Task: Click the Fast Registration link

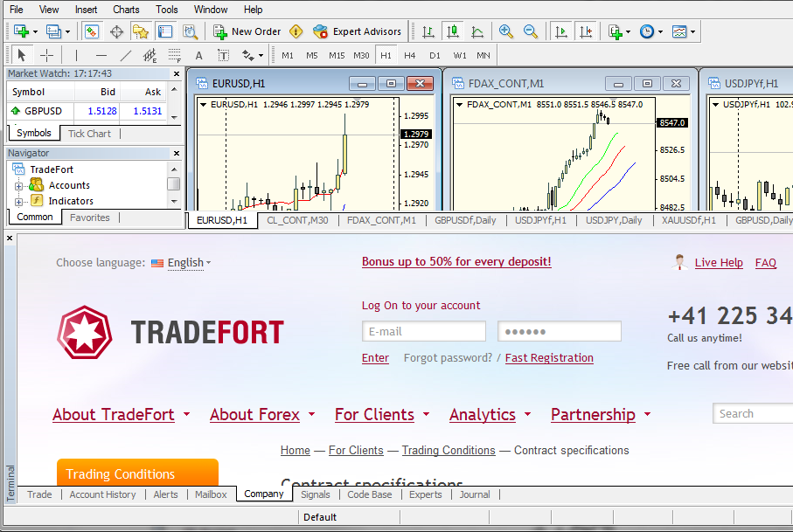Action: coord(549,358)
